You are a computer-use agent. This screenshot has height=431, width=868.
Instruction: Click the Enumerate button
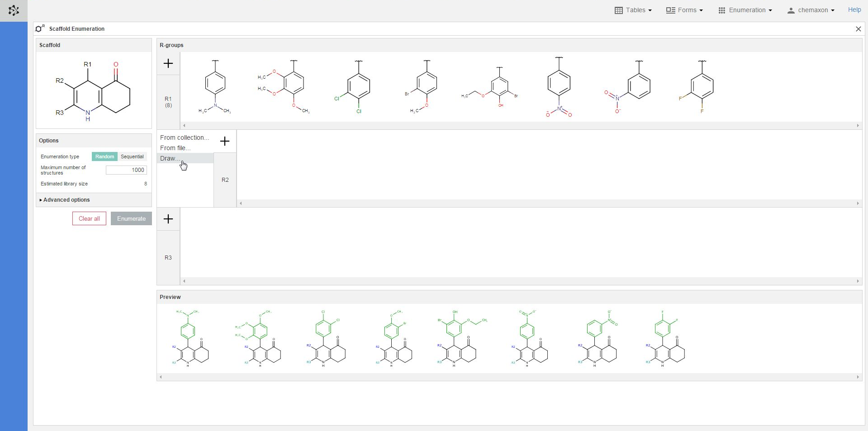[x=131, y=218]
